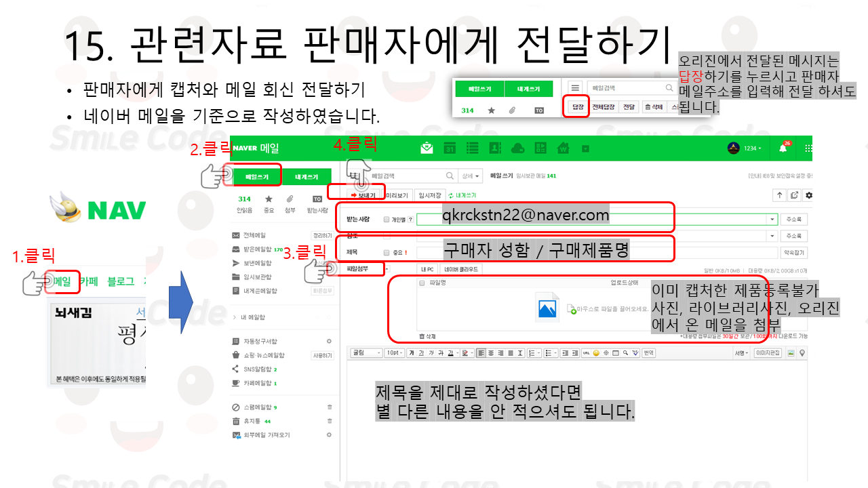Check the 개인별 checkbox
Image resolution: width=868 pixels, height=488 pixels.
tap(386, 220)
